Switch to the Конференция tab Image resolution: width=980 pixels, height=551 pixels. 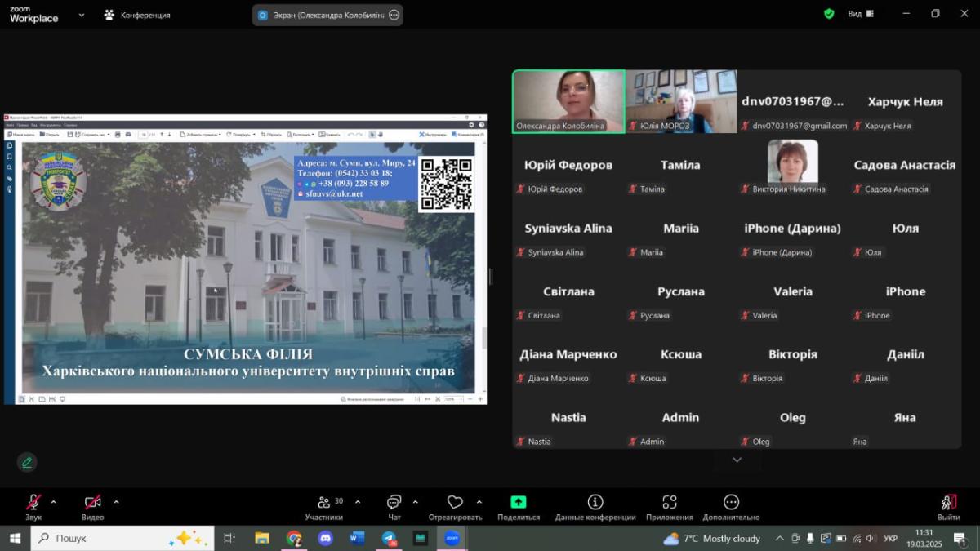[137, 15]
